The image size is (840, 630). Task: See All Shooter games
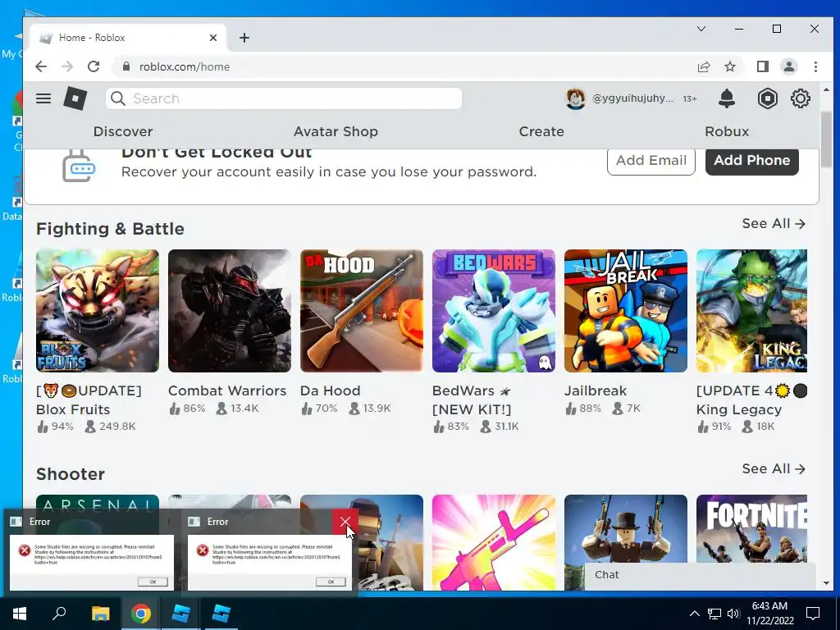pos(773,468)
